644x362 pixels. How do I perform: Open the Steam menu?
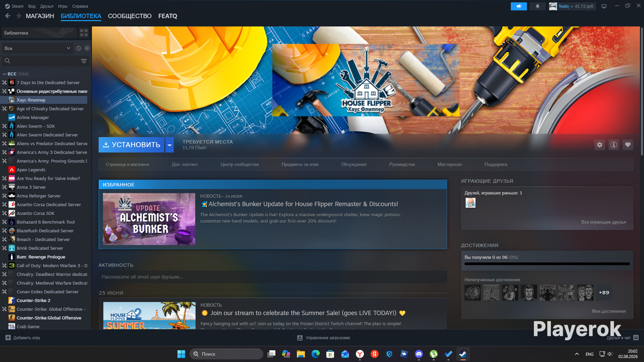[x=14, y=6]
